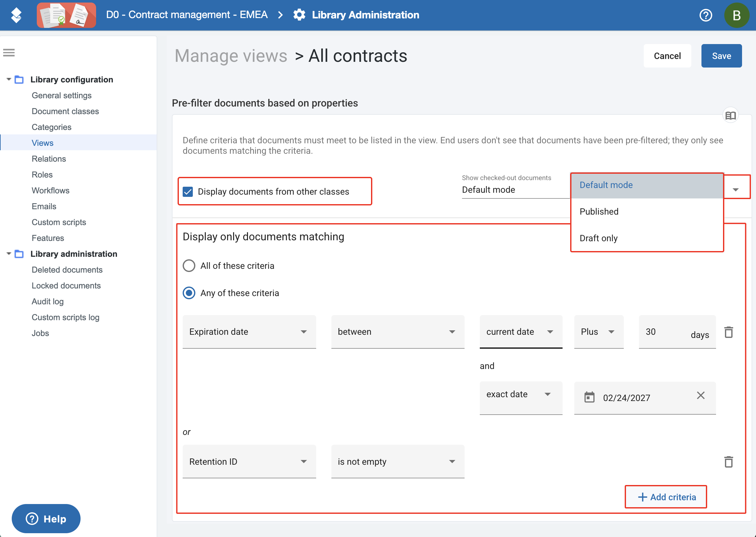Screen dimensions: 756x537
Task: Clear the 02/24/2027 date value
Action: point(701,395)
